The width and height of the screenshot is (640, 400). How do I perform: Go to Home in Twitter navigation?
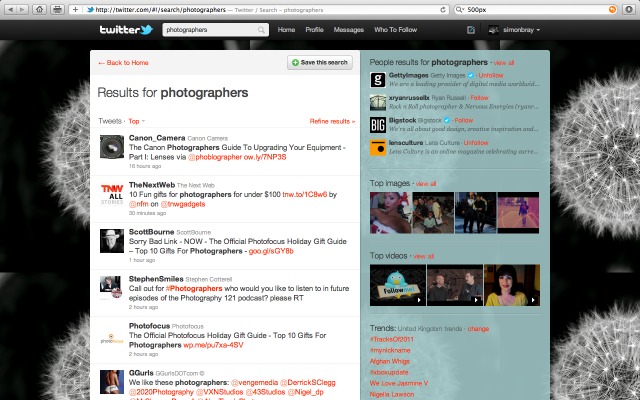286,30
